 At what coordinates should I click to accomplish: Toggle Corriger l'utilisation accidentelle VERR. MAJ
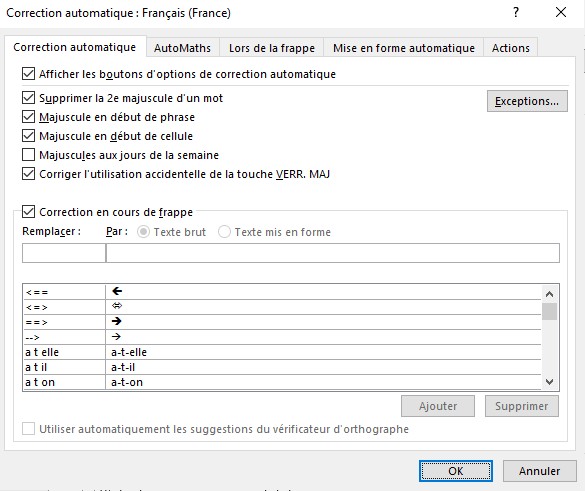tap(28, 174)
